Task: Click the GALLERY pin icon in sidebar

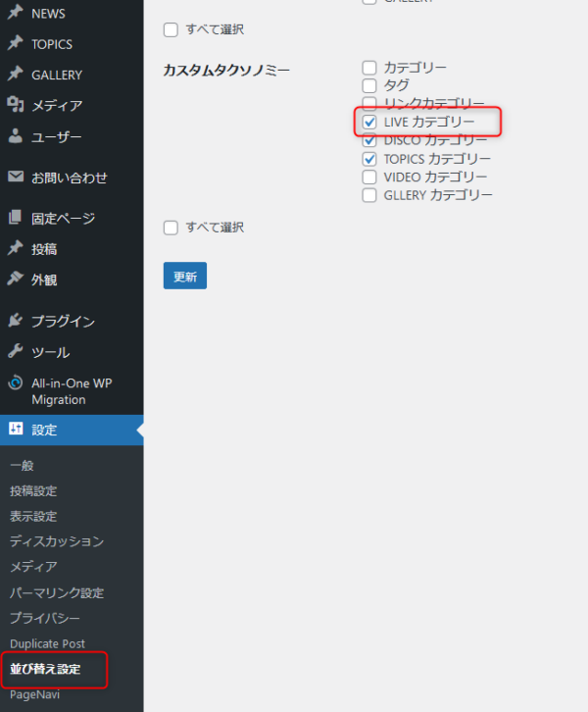Action: pos(15,75)
